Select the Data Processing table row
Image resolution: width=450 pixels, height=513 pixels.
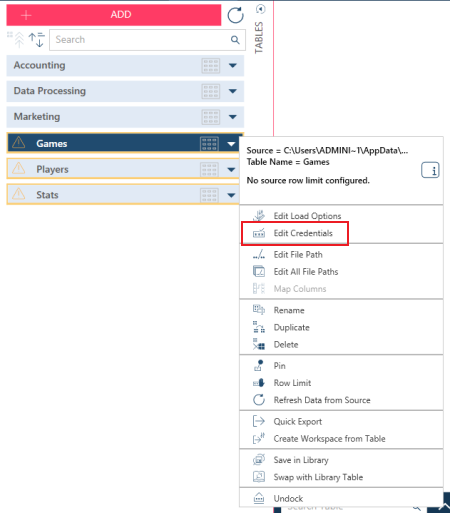click(125, 91)
